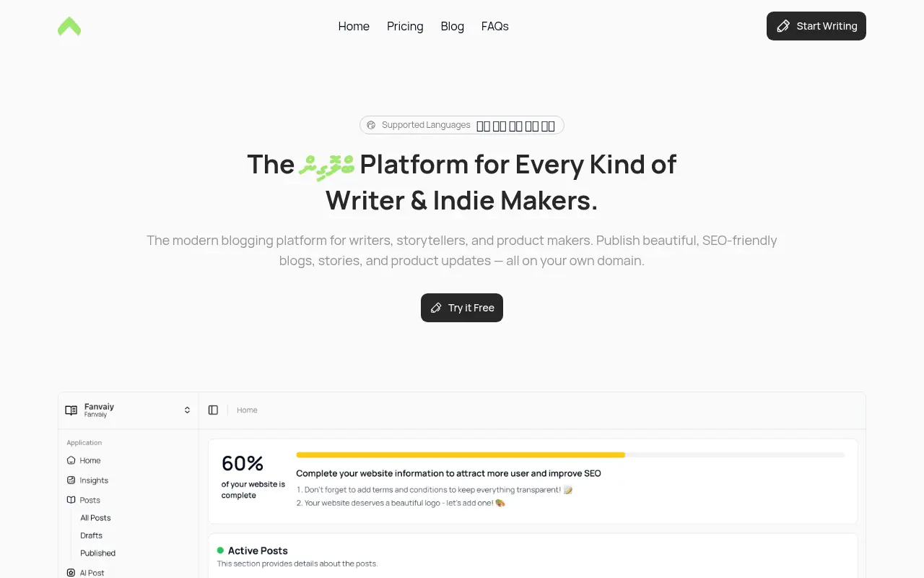Select Published in the sidebar
The width and height of the screenshot is (924, 578).
coord(98,553)
